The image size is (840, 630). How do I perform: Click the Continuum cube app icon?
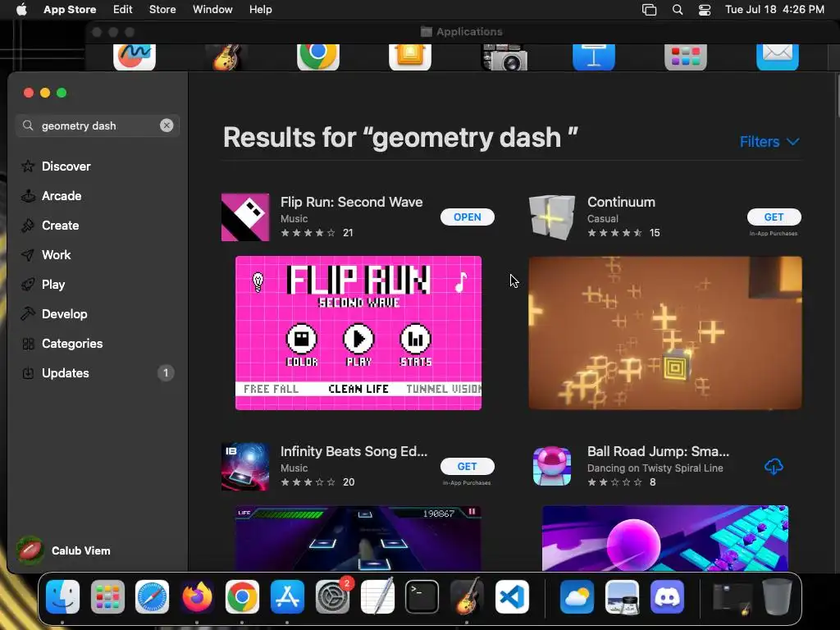click(x=552, y=217)
